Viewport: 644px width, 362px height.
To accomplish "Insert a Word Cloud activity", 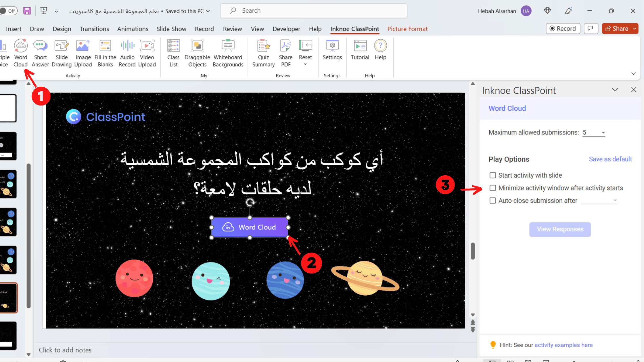I will point(21,53).
